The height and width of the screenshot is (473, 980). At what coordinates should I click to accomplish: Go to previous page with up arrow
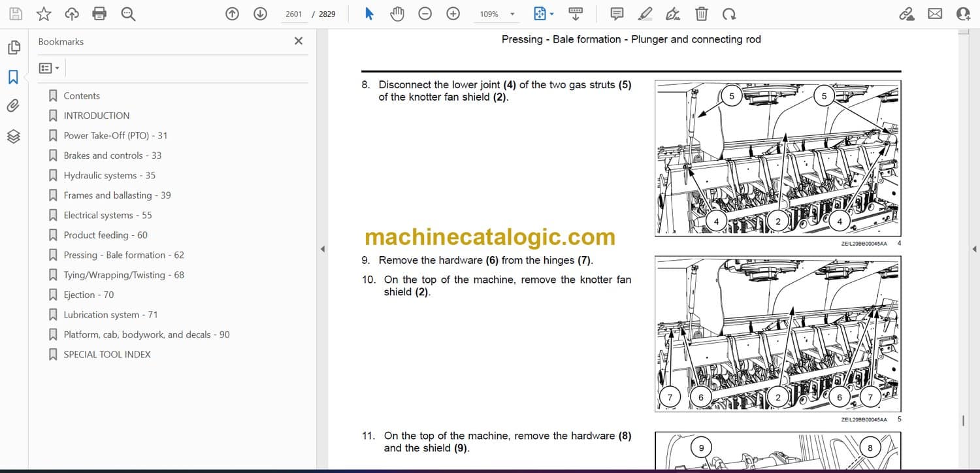coord(232,14)
